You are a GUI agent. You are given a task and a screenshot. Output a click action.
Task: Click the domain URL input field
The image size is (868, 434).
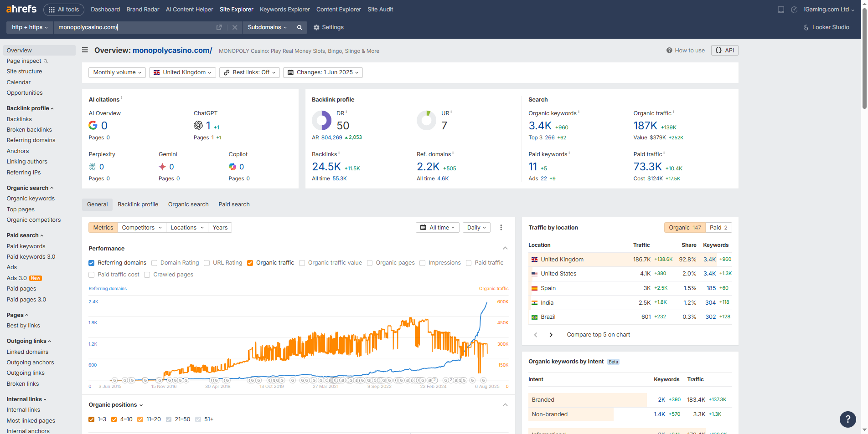point(134,27)
